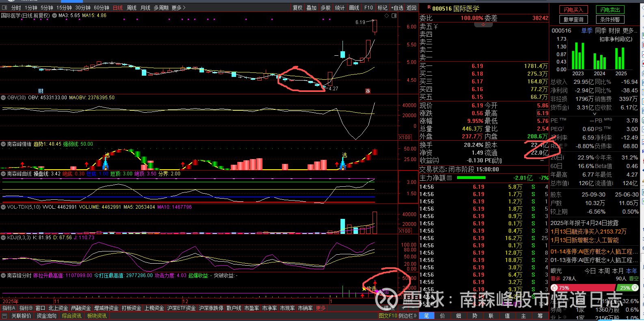This screenshot has height=321, width=644.
Task: Open the 图文F10 page link
Action: coord(388,316)
